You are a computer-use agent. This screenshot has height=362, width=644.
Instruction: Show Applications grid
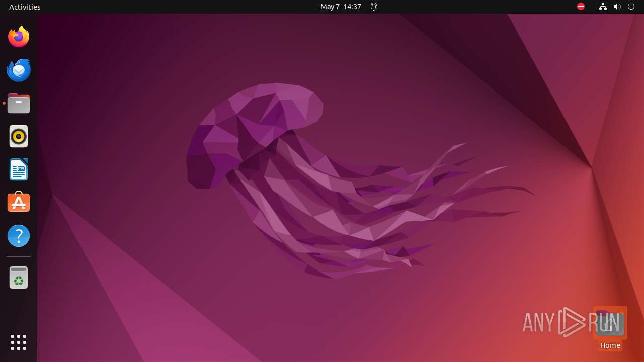[x=19, y=342]
